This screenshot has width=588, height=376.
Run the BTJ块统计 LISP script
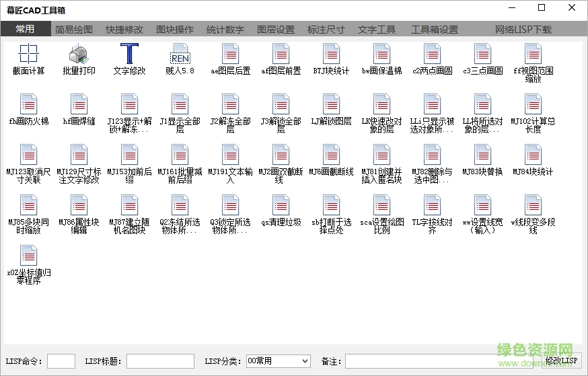[331, 54]
